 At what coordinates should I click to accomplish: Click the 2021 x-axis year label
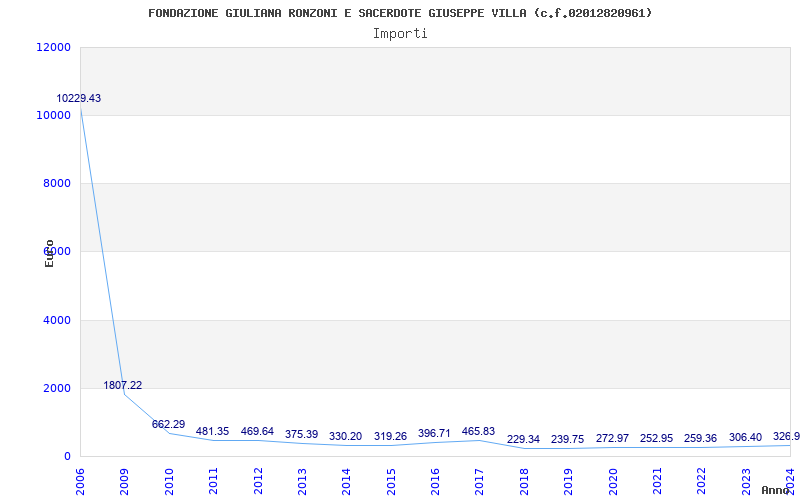(x=657, y=482)
